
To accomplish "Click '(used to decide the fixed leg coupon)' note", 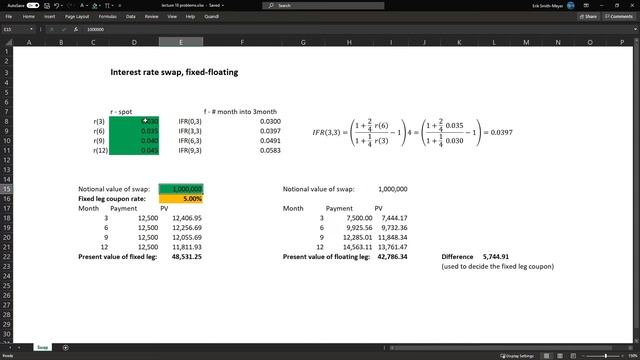I will point(498,267).
